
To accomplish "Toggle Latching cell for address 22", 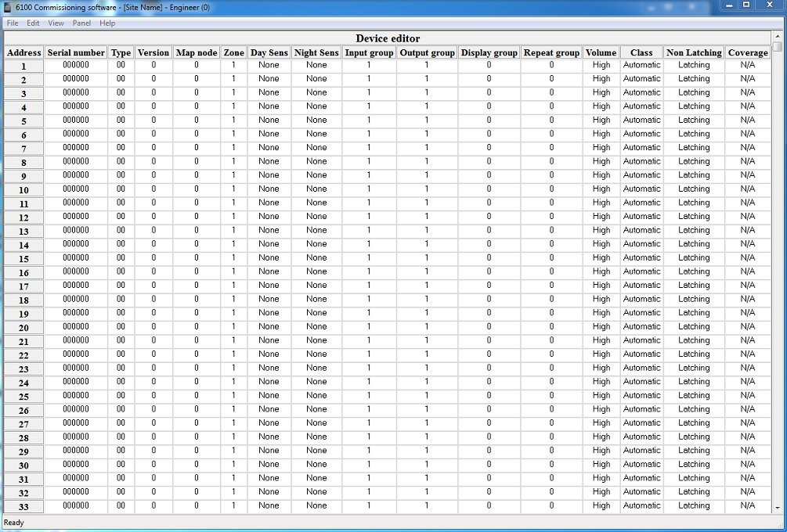I will [x=694, y=354].
